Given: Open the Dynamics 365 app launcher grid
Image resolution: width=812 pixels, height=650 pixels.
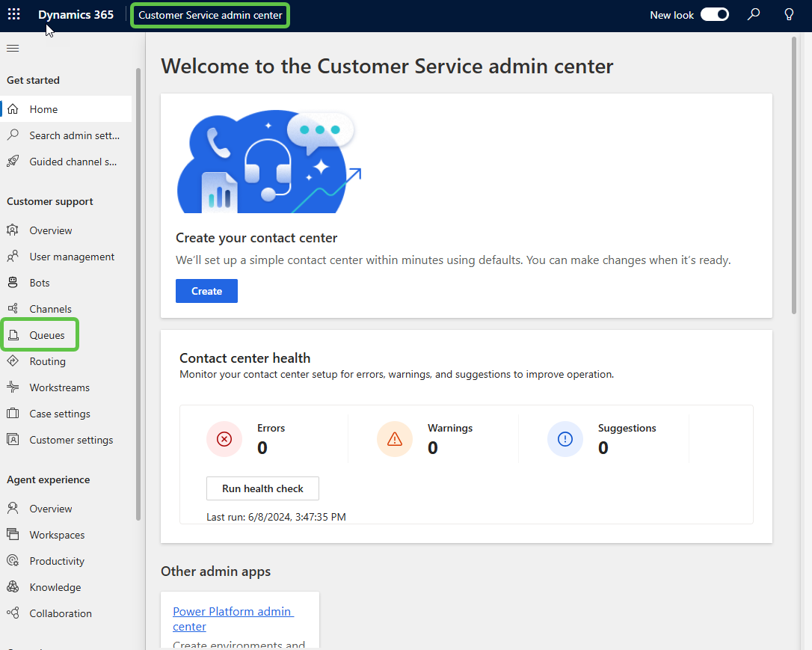Looking at the screenshot, I should [x=14, y=15].
